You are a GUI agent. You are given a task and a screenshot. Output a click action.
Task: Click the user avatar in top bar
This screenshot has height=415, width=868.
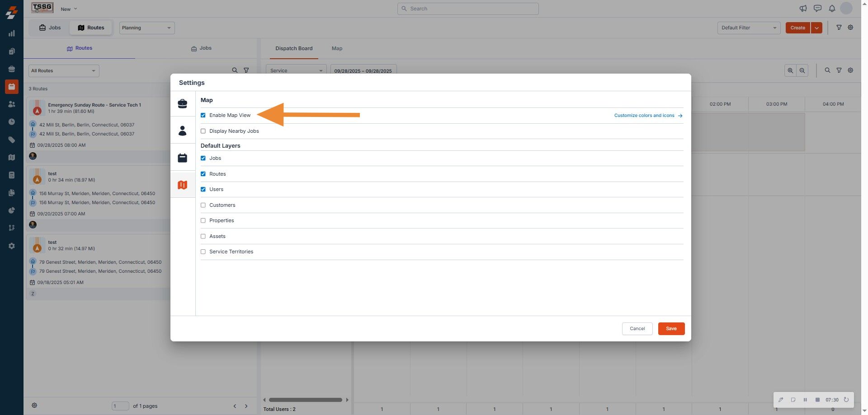coord(846,8)
